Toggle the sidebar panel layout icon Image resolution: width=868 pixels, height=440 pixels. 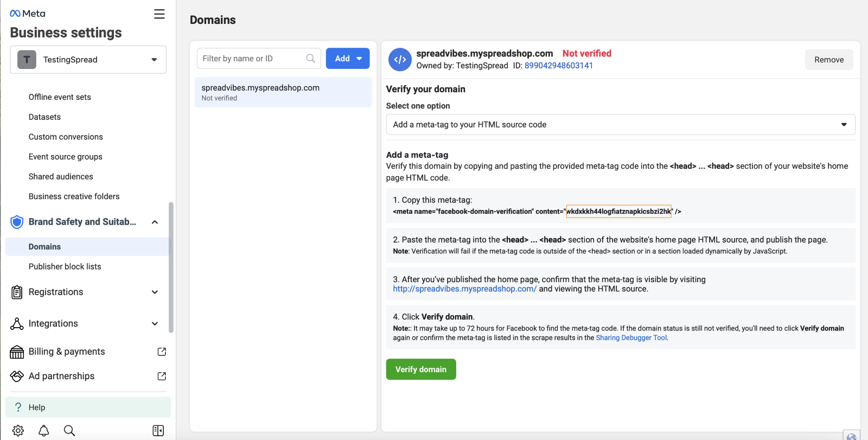(158, 430)
